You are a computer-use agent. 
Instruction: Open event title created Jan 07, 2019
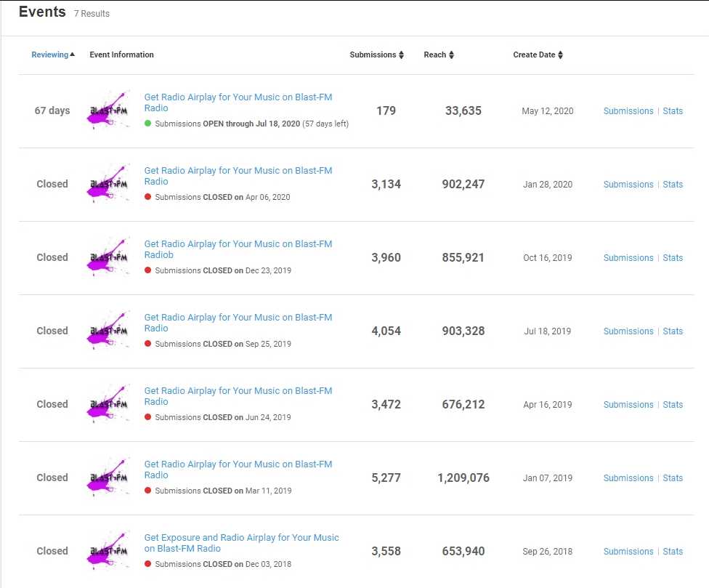pyautogui.click(x=238, y=470)
